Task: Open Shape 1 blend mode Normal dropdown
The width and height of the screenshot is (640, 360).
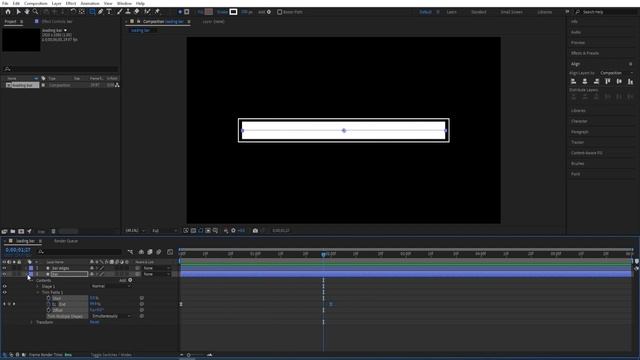Action: pos(111,286)
